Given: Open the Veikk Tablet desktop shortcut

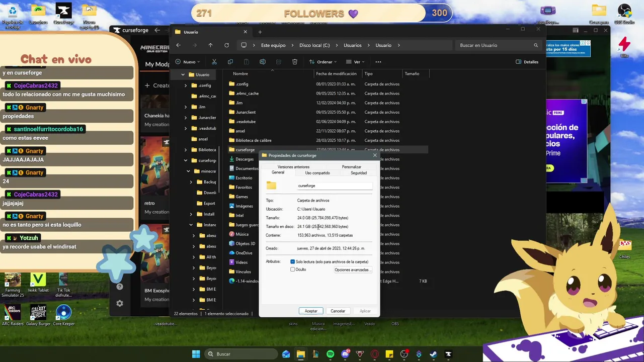Looking at the screenshot, I should coord(38,285).
